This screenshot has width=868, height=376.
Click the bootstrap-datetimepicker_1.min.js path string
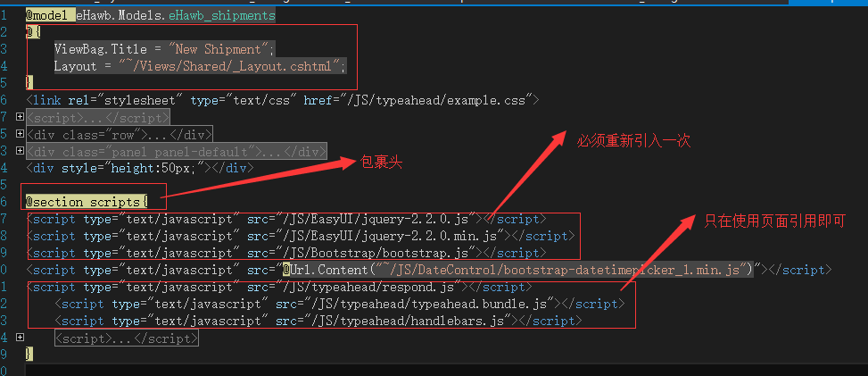coord(561,270)
